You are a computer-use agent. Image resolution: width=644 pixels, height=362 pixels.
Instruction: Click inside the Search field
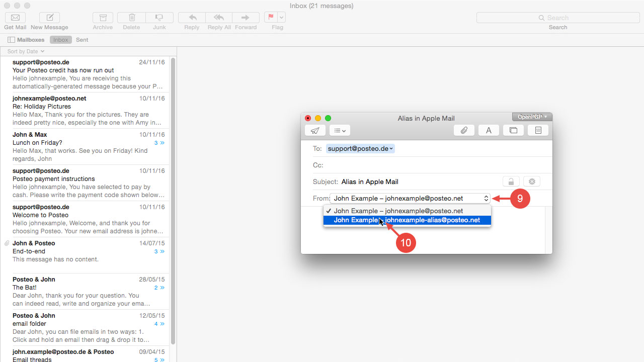(558, 17)
